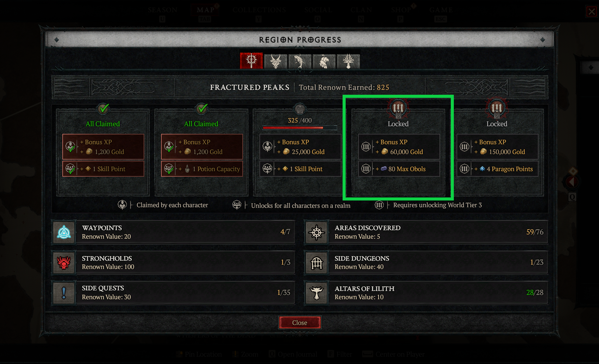The width and height of the screenshot is (599, 364).
Task: Click the red Close button
Action: (300, 322)
